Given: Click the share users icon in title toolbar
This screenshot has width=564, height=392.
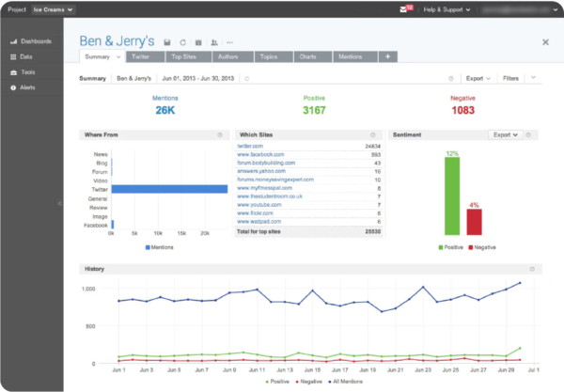Looking at the screenshot, I should point(214,42).
